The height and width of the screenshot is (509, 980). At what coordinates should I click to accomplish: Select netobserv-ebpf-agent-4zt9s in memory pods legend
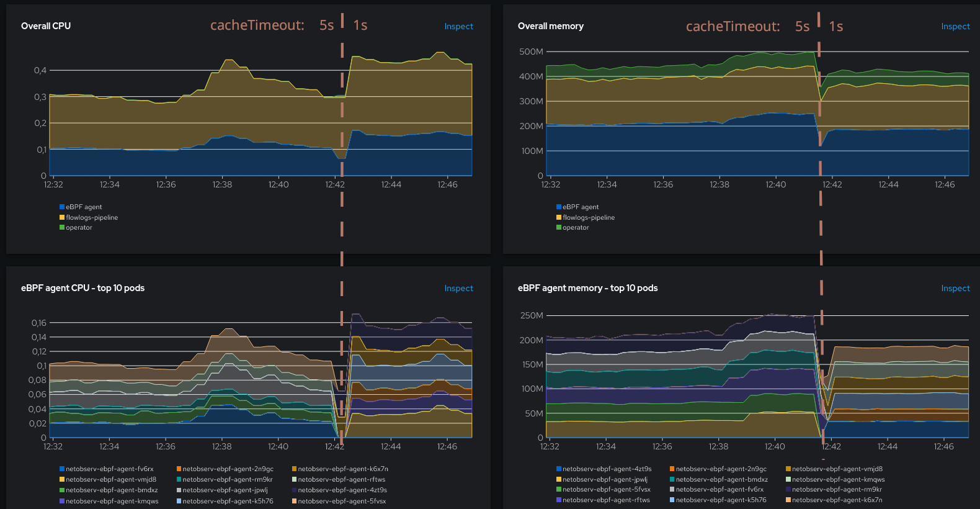tap(604, 469)
